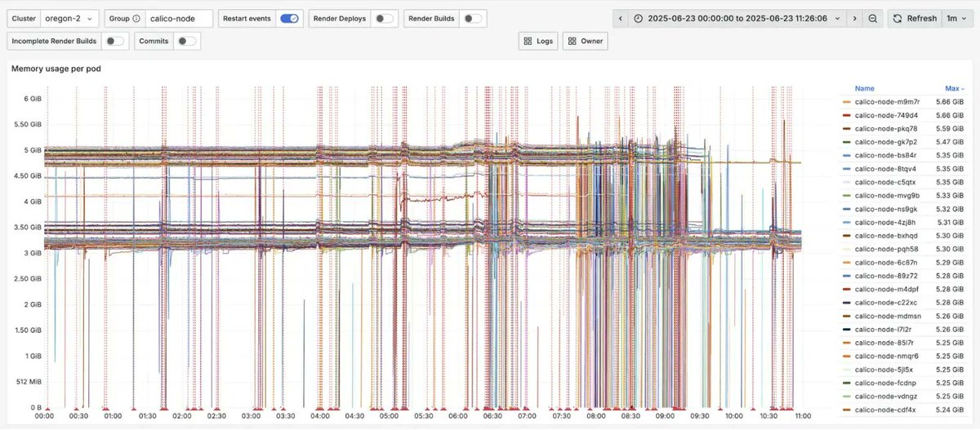Sort legend by Max column
The width and height of the screenshot is (980, 430).
coord(954,88)
